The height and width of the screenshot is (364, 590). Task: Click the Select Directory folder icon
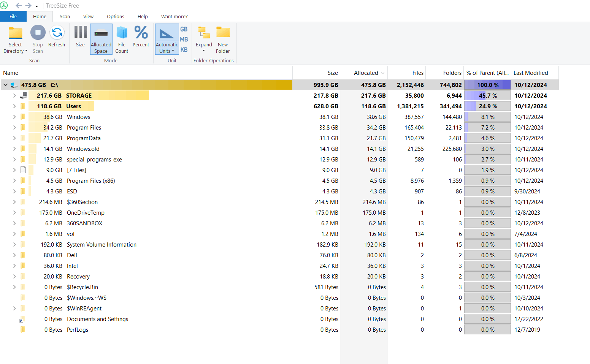(15, 33)
